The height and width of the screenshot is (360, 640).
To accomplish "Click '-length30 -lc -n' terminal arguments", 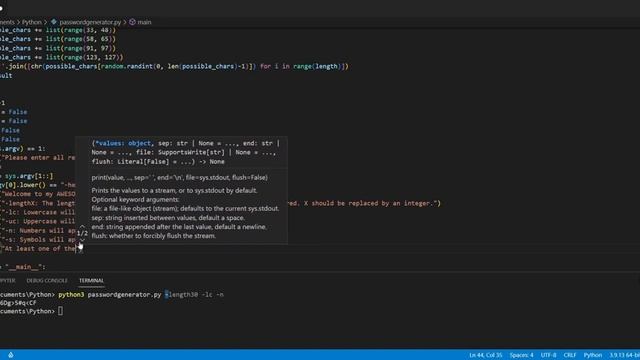I will pos(194,294).
